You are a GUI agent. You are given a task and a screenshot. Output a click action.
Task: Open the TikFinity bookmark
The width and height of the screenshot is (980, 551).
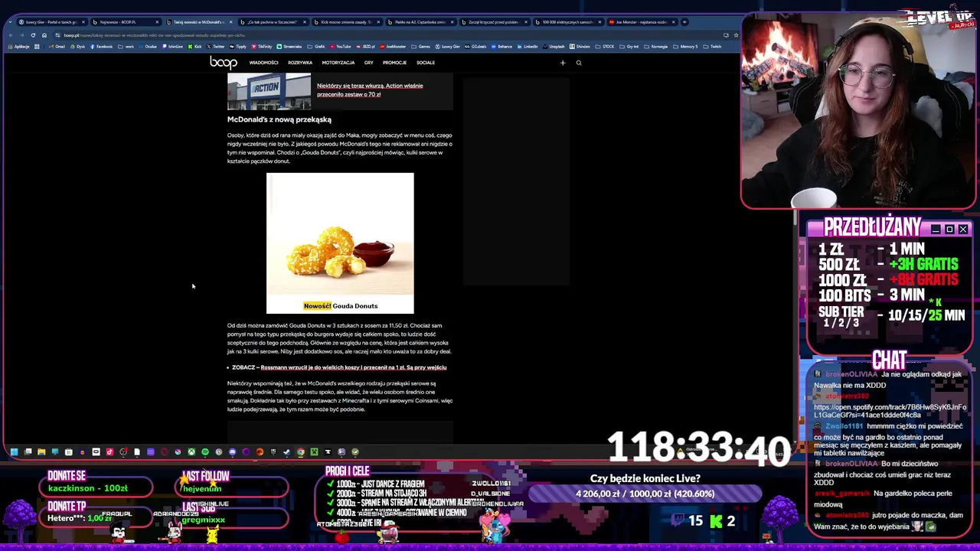(x=262, y=47)
